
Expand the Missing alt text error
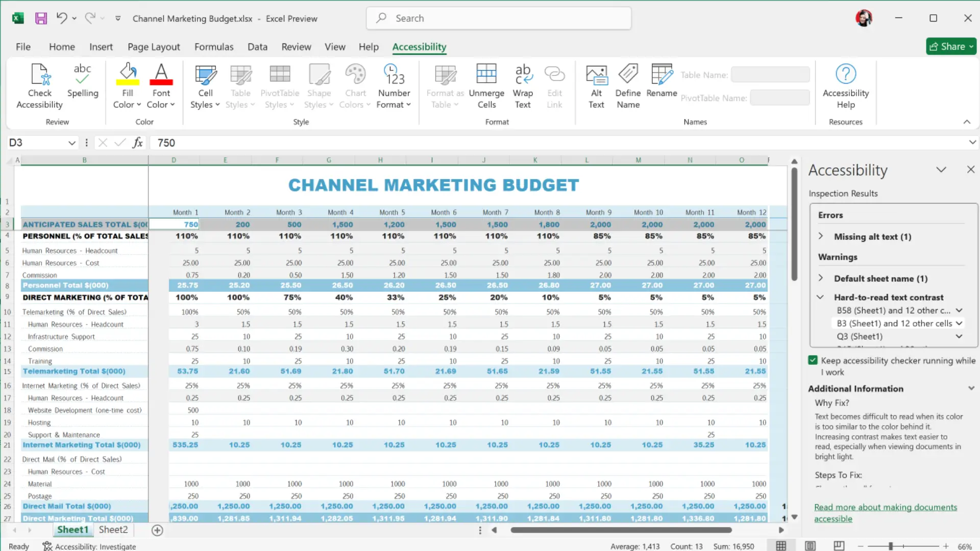coord(821,236)
